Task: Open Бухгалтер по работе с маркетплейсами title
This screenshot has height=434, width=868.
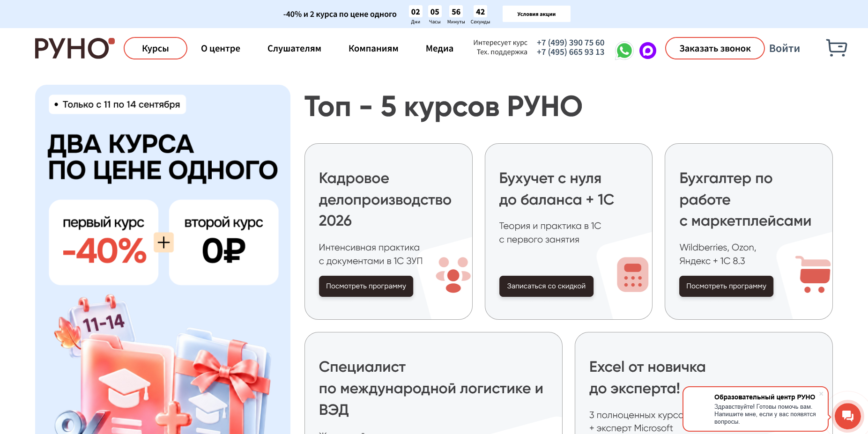Action: point(745,199)
